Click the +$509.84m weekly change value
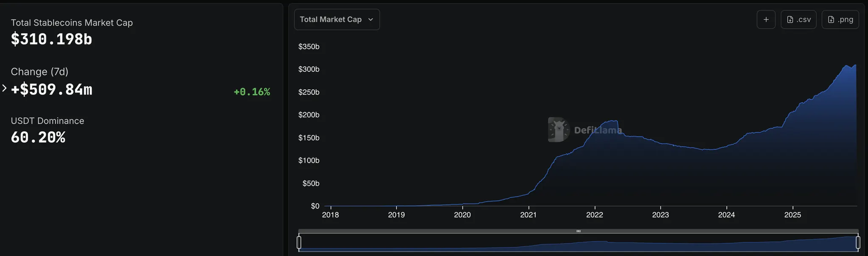Viewport: 868px width, 256px height. 52,90
